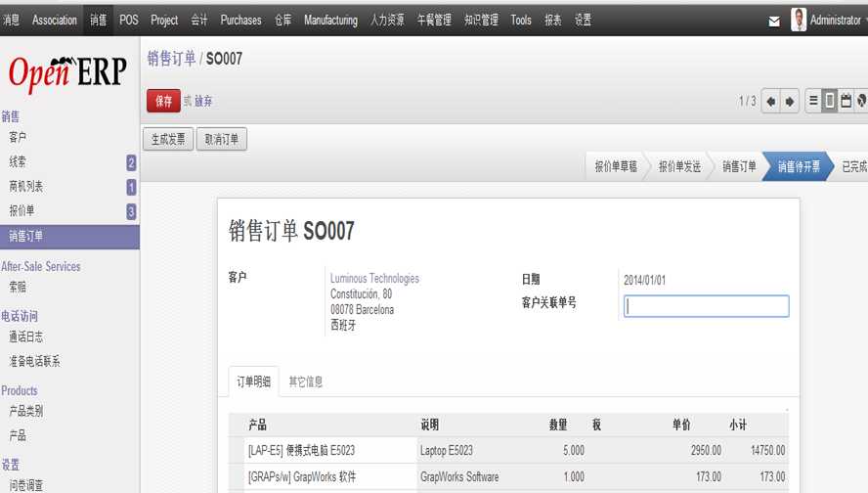This screenshot has width=868, height=493.
Task: Go to next record arrow
Action: click(790, 102)
